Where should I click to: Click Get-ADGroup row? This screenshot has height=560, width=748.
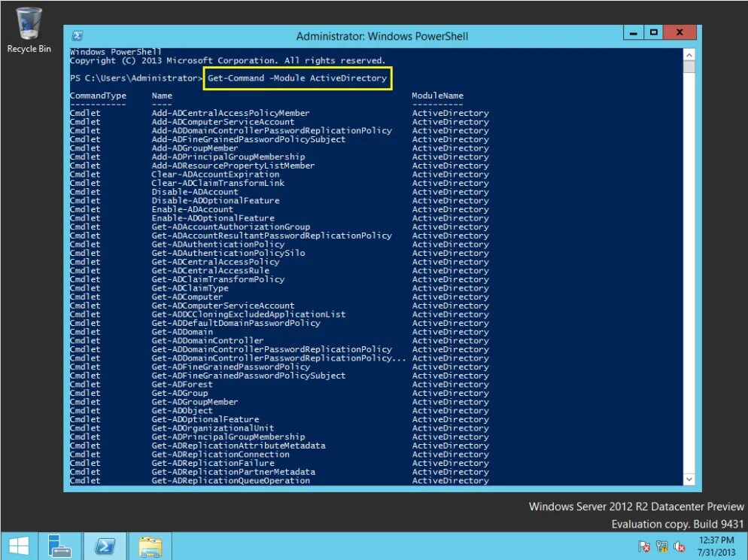point(279,393)
